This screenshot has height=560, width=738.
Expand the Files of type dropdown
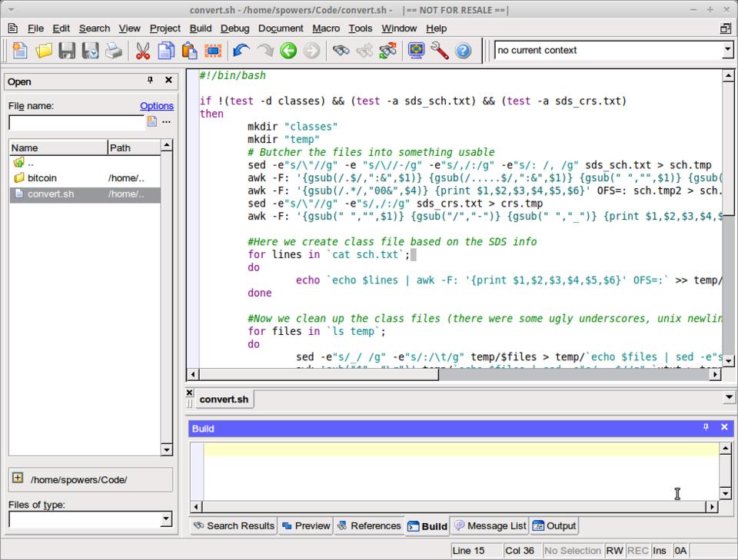(165, 520)
